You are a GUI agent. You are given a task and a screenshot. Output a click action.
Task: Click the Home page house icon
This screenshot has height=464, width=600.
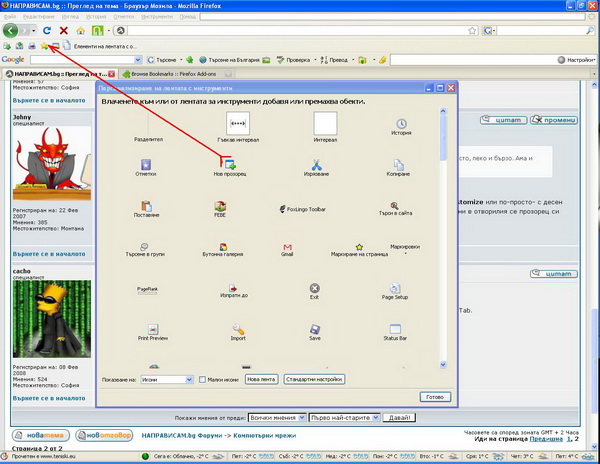tap(80, 31)
